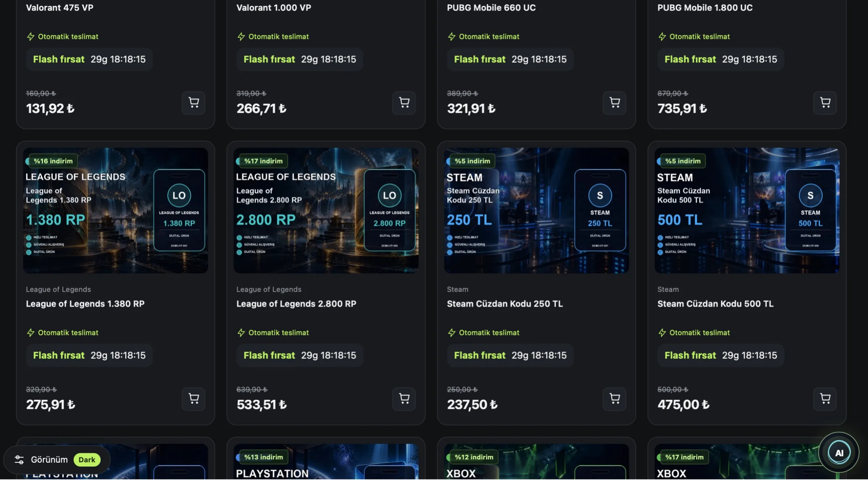Screen dimensions: 868x480
Task: Open League of Legends 1.380 RP title link
Action: [85, 304]
